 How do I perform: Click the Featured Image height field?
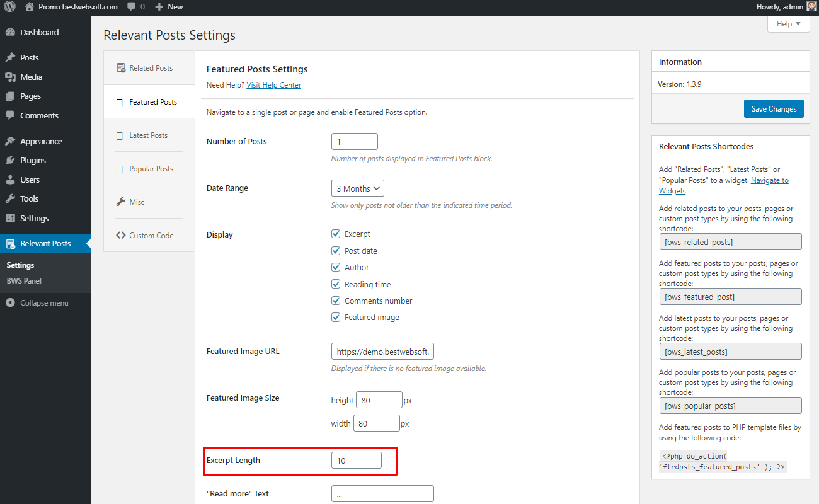point(379,400)
